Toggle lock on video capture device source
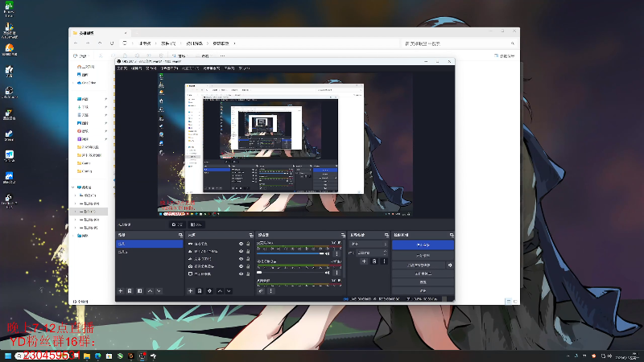This screenshot has width=644, height=362. coord(248,266)
